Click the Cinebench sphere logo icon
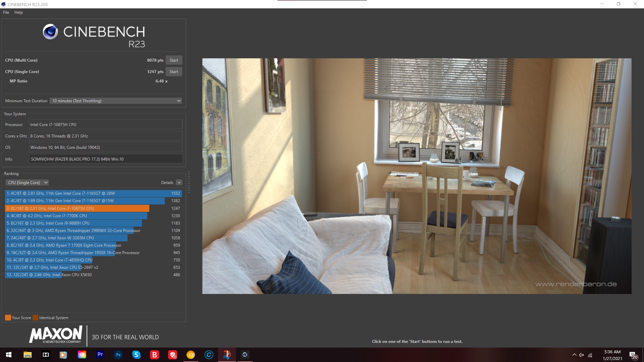644x362 pixels. click(50, 32)
